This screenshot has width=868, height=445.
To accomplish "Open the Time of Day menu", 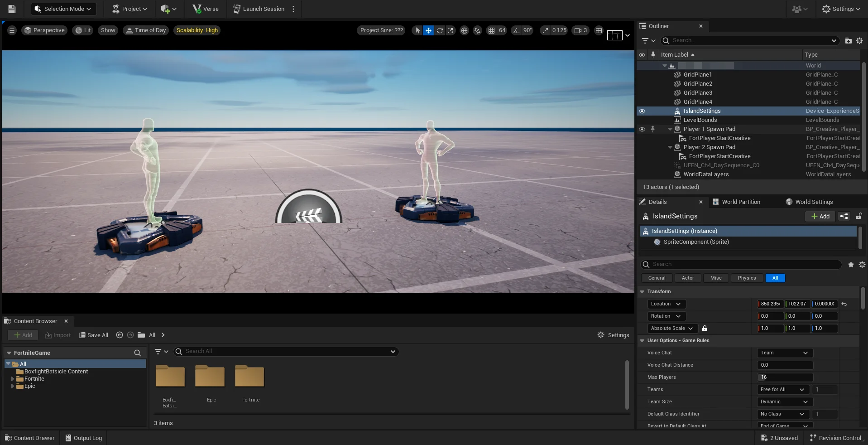I will (x=146, y=30).
